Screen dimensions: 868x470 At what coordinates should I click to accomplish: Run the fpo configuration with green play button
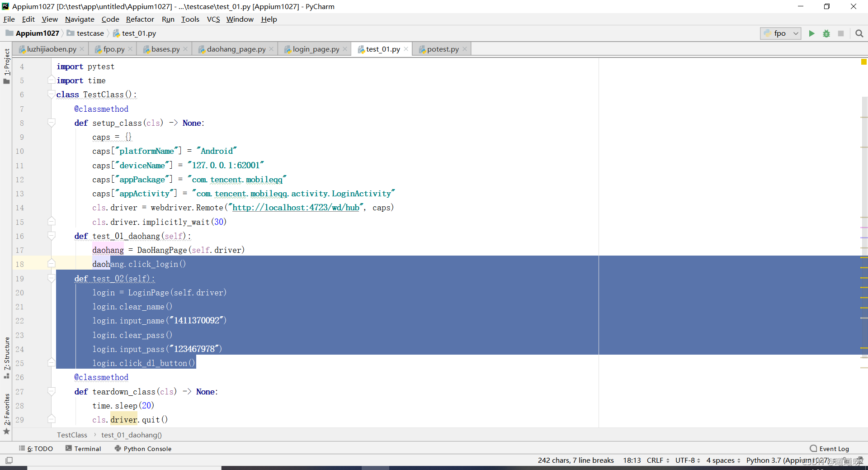point(811,33)
